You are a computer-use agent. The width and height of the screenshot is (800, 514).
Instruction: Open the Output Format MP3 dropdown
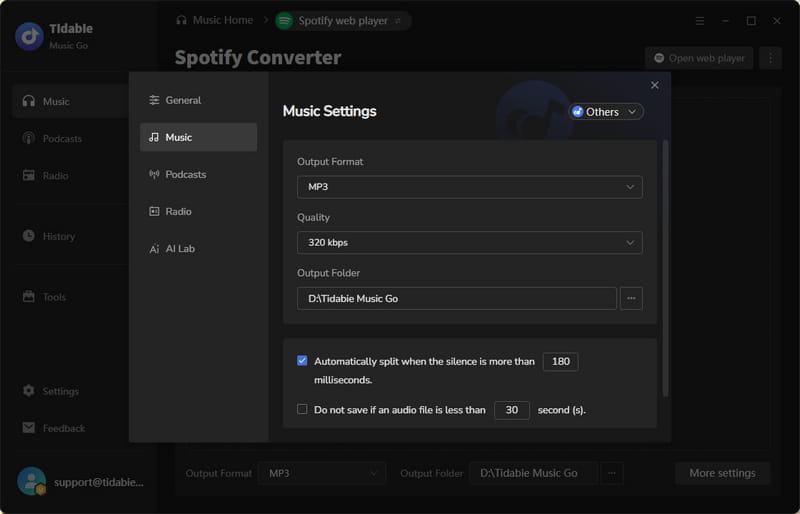469,187
